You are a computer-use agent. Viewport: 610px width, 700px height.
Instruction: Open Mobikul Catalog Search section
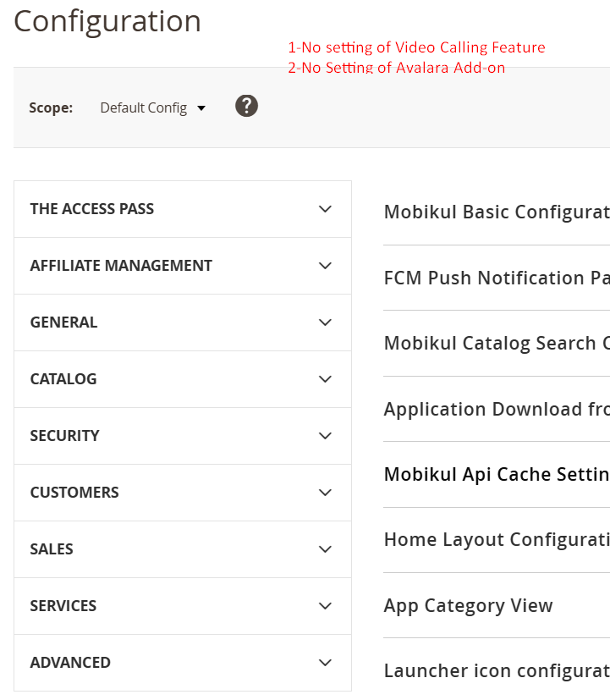(x=497, y=344)
